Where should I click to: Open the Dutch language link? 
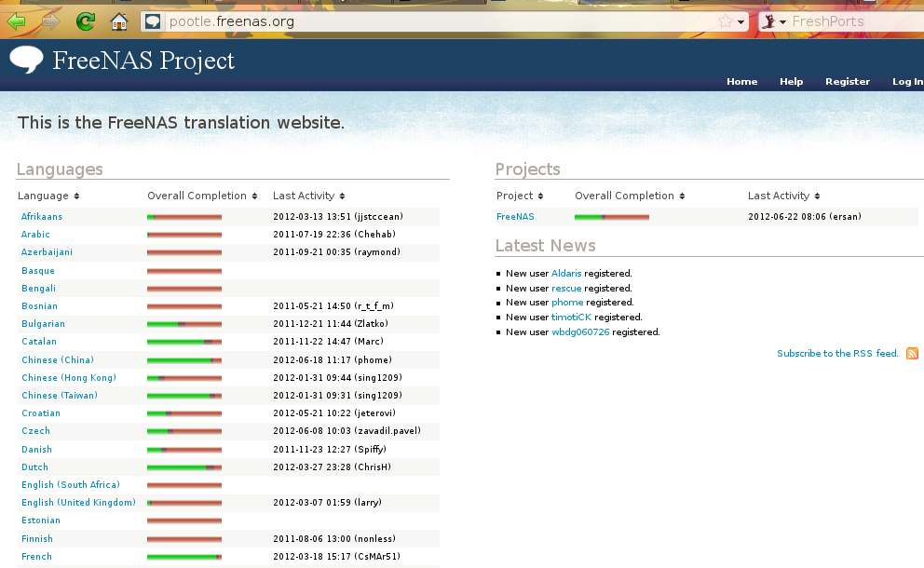point(34,467)
